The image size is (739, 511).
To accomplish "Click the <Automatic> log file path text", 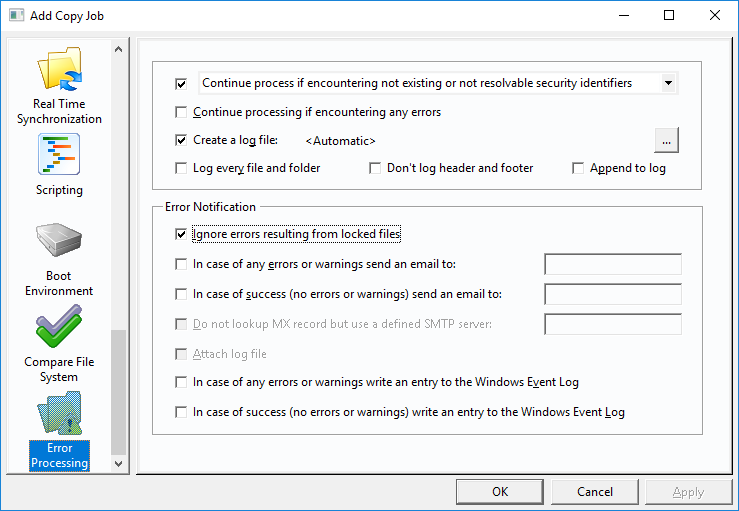I will point(340,141).
